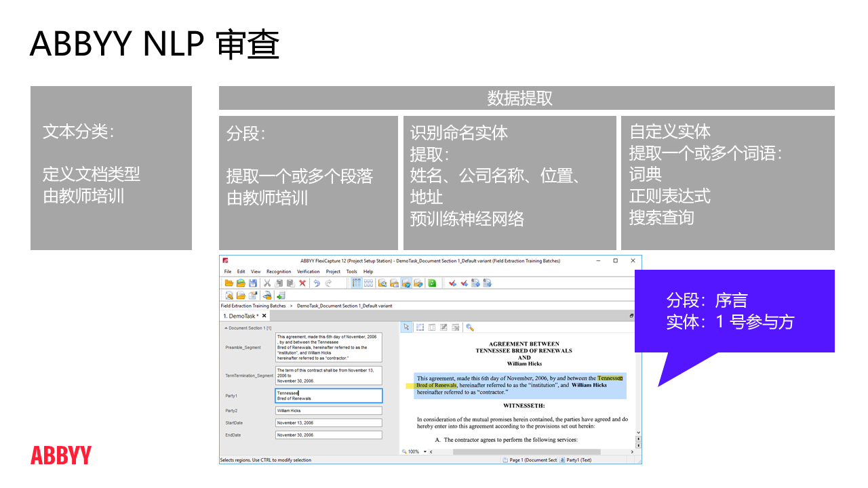Click the Party1 field containing Tennessee
Image resolution: width=868 pixels, height=488 pixels.
[329, 396]
